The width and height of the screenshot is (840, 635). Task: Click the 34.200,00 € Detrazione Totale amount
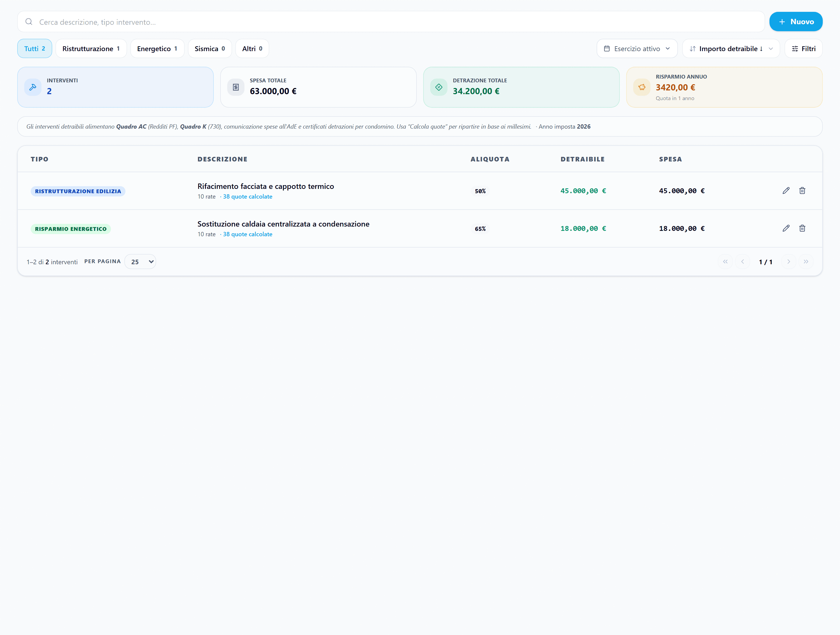[x=476, y=91]
